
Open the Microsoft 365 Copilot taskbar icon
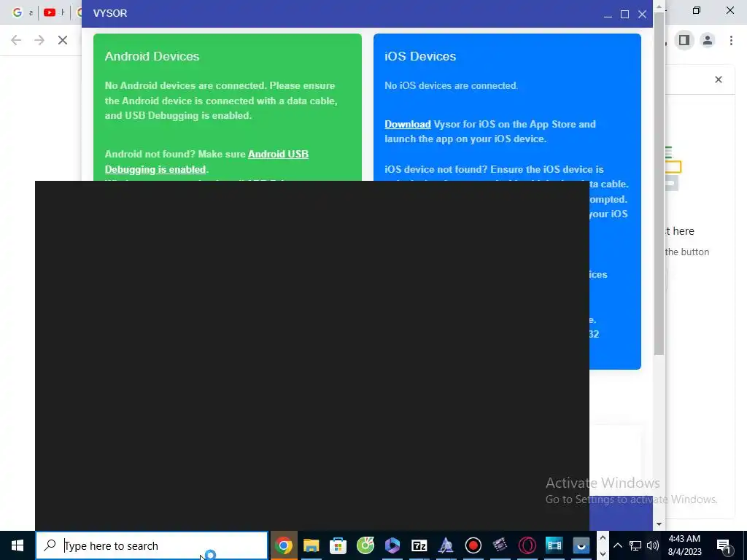point(392,545)
